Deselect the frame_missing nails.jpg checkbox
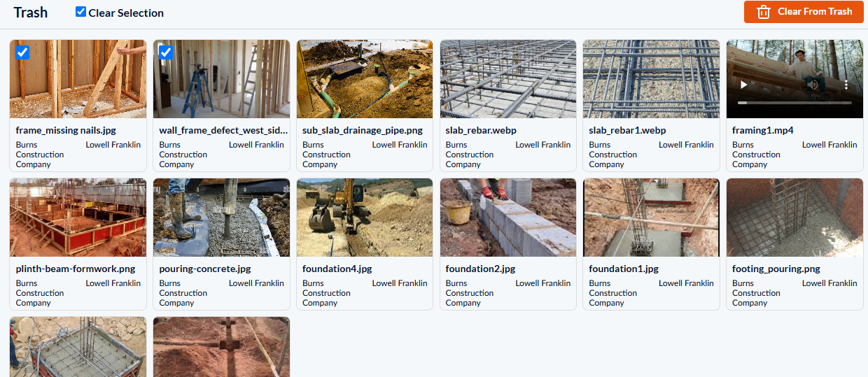Image resolution: width=868 pixels, height=377 pixels. [22, 52]
